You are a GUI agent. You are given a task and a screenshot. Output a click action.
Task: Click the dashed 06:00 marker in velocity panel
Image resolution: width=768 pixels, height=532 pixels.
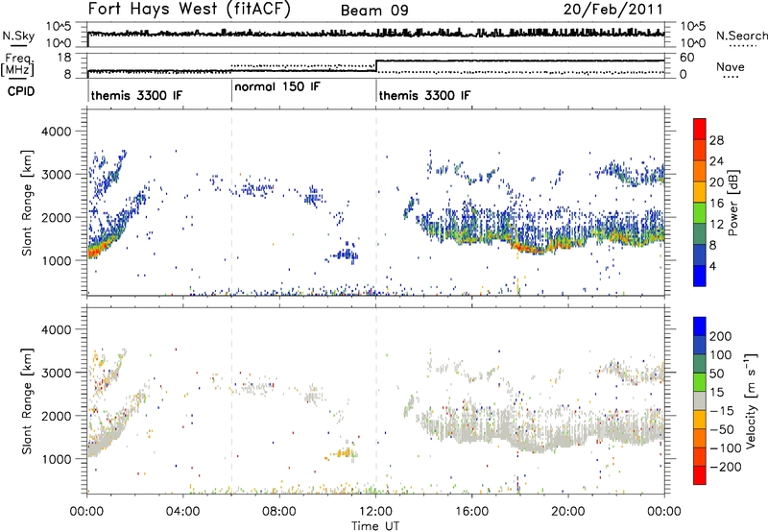click(231, 399)
